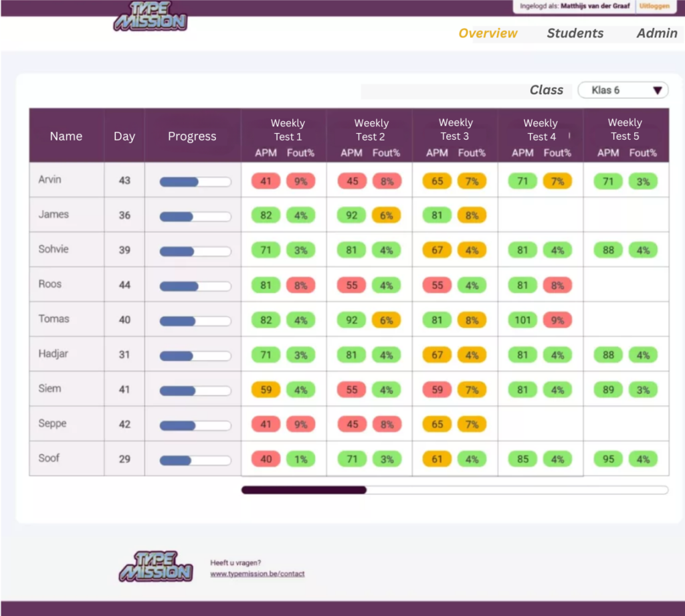Select the Overview tab
Viewport: 685px width, 616px height.
click(x=488, y=33)
